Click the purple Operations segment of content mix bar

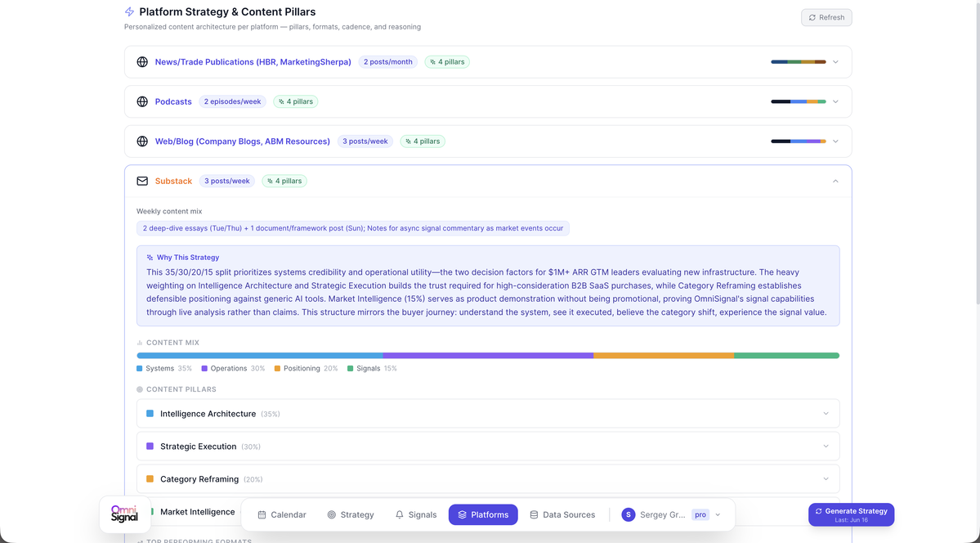488,356
